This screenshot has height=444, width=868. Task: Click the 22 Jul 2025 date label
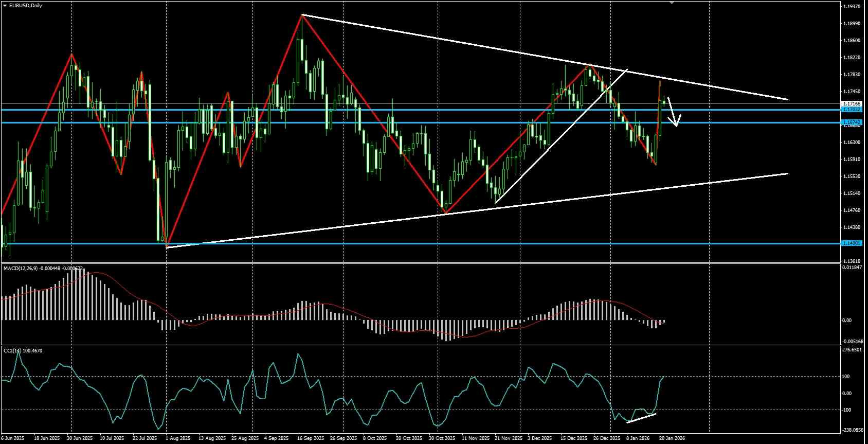point(144,439)
